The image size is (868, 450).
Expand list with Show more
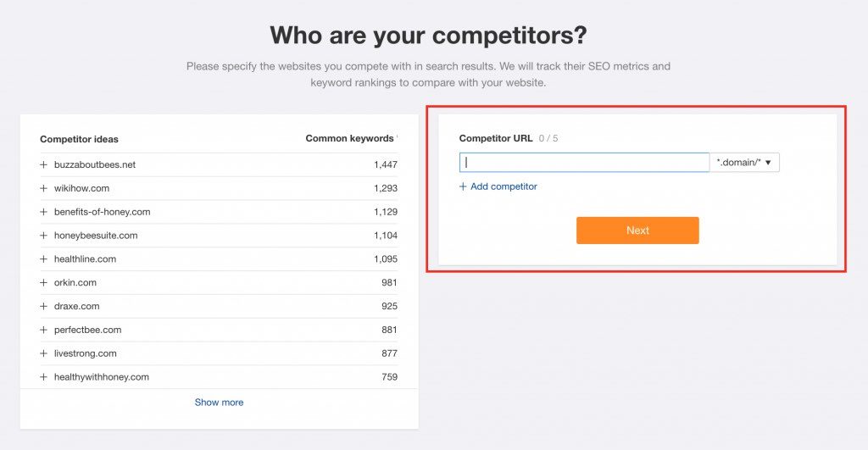point(219,403)
